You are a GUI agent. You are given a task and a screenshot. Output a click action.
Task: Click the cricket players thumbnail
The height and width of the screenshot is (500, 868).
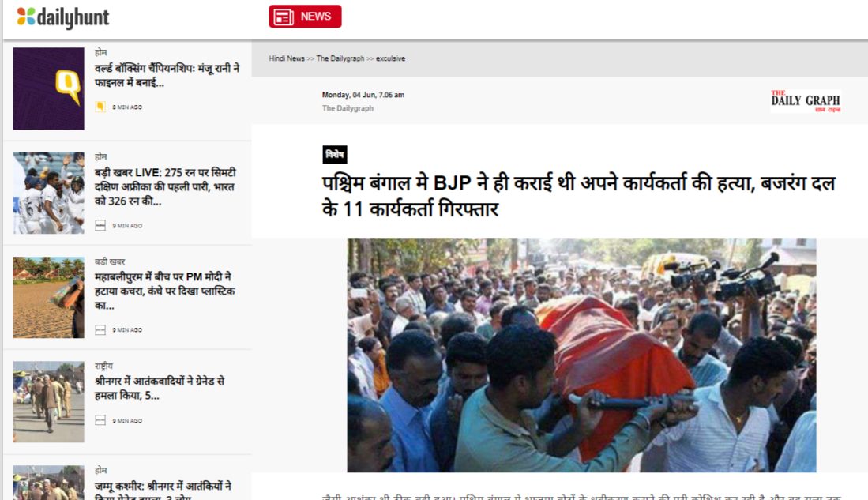click(49, 193)
